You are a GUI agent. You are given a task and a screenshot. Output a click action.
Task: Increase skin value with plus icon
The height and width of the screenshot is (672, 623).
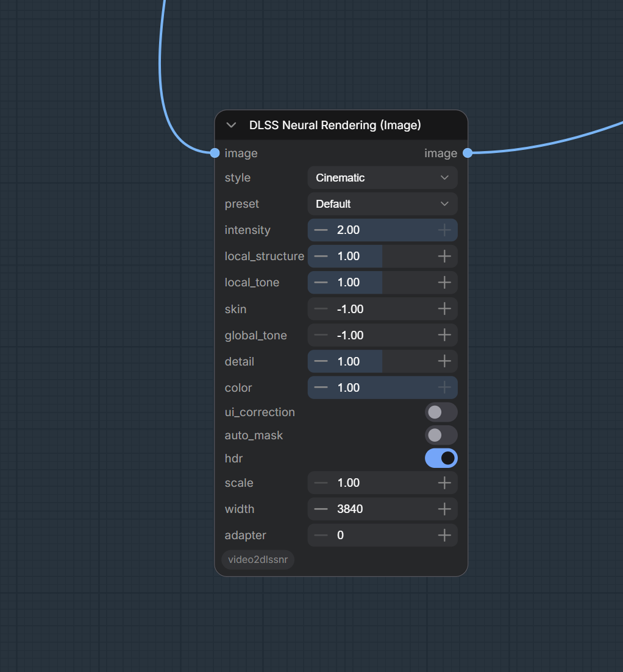click(x=444, y=309)
